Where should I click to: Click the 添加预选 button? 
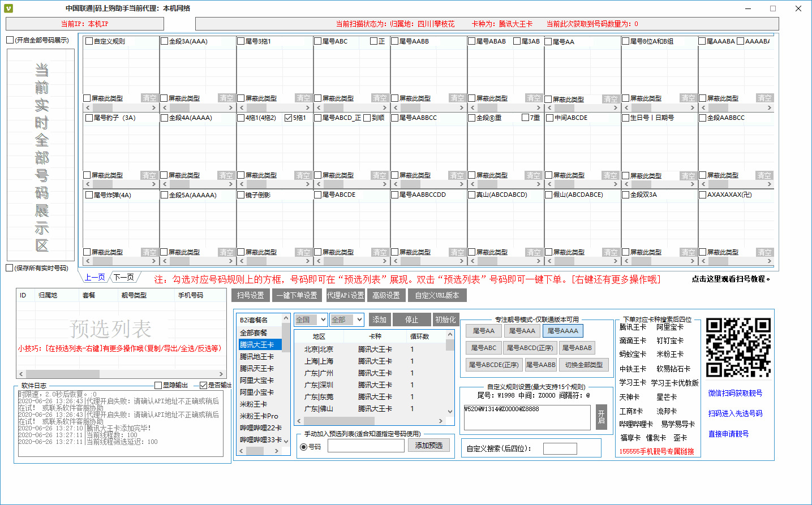point(429,446)
